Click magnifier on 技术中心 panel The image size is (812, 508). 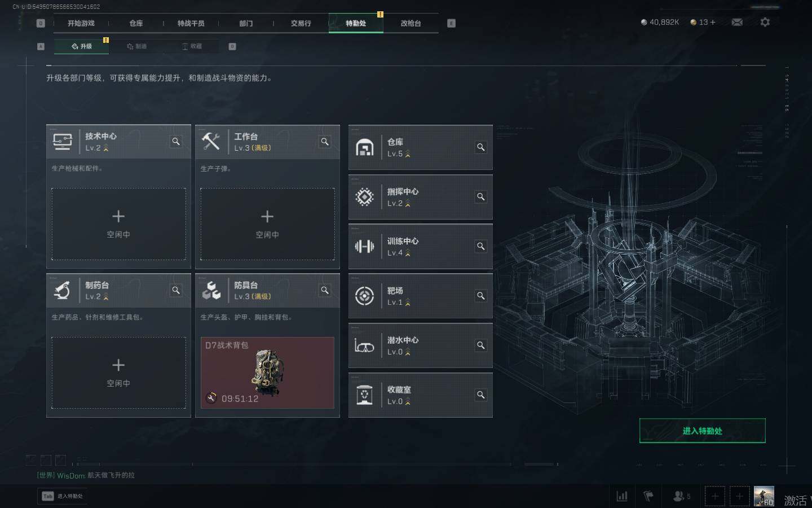pyautogui.click(x=176, y=142)
